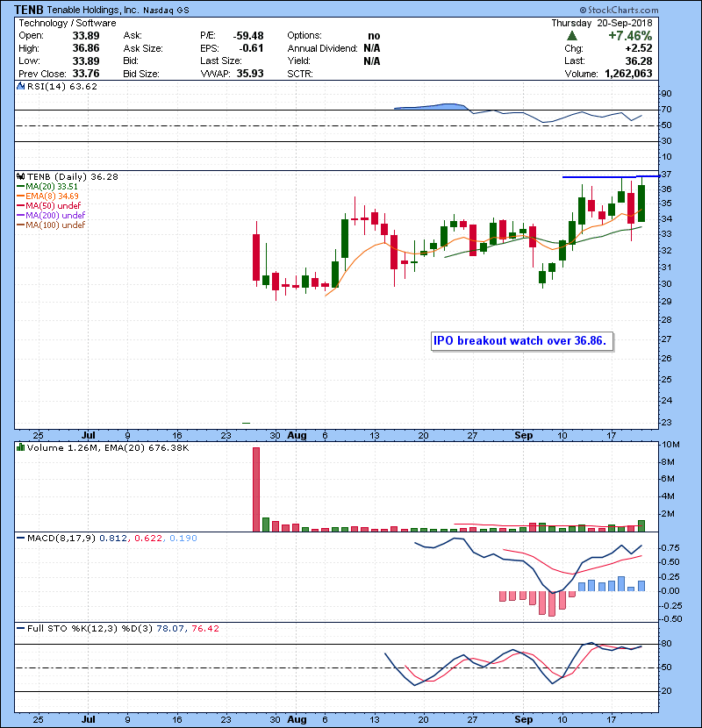Click the IPO breakout watch annotation box

[x=522, y=341]
